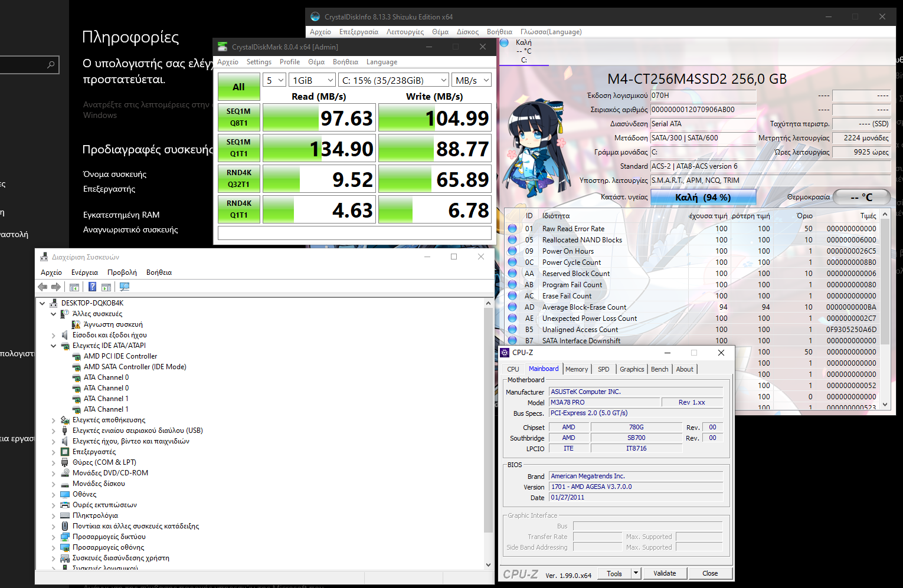Select the Average Block-Erase Count SMART row

pyautogui.click(x=692, y=307)
